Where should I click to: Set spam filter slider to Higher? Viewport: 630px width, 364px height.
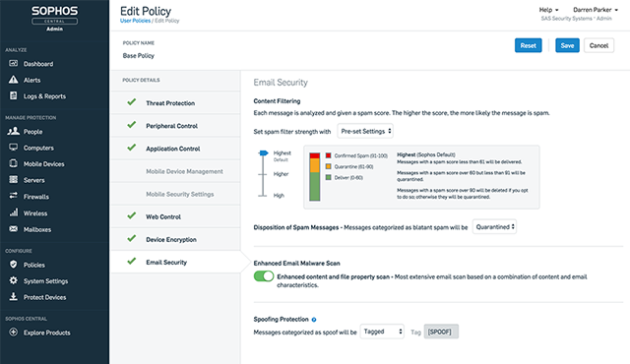pyautogui.click(x=263, y=174)
